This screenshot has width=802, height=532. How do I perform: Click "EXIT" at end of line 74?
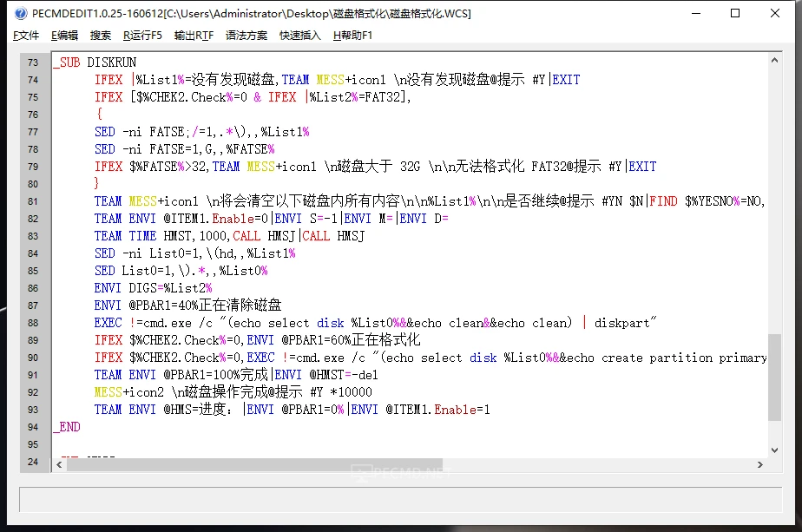(566, 80)
